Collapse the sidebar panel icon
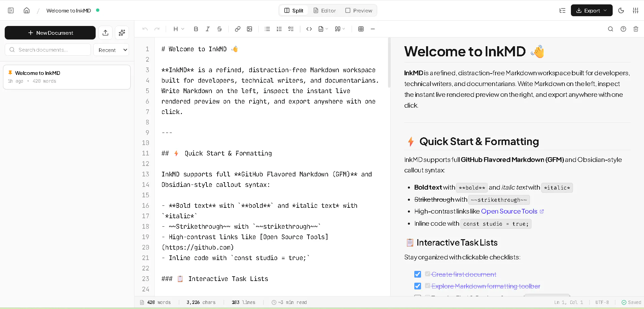The height and width of the screenshot is (309, 644). pyautogui.click(x=11, y=10)
